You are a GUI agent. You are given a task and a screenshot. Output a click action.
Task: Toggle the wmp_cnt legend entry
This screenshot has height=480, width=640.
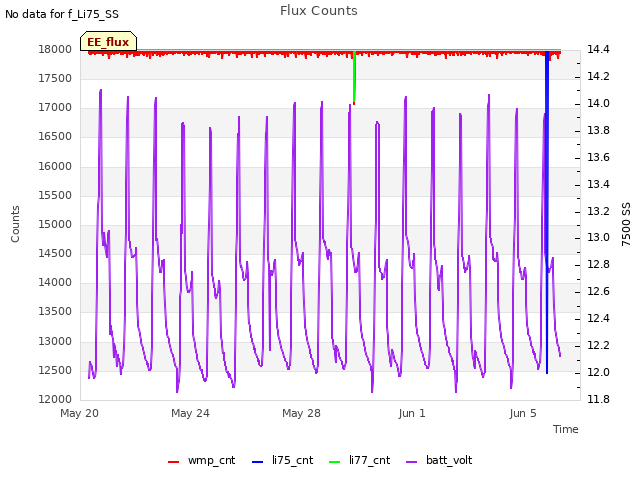coord(202,460)
